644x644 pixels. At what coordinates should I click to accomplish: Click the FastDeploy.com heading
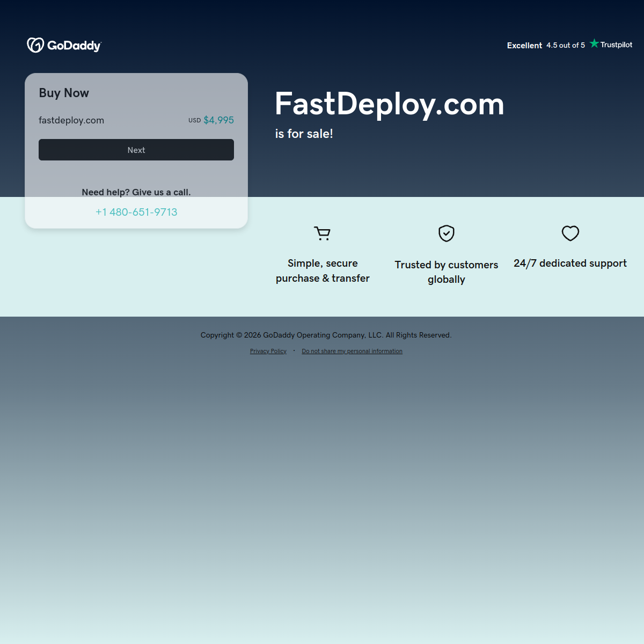pos(390,104)
